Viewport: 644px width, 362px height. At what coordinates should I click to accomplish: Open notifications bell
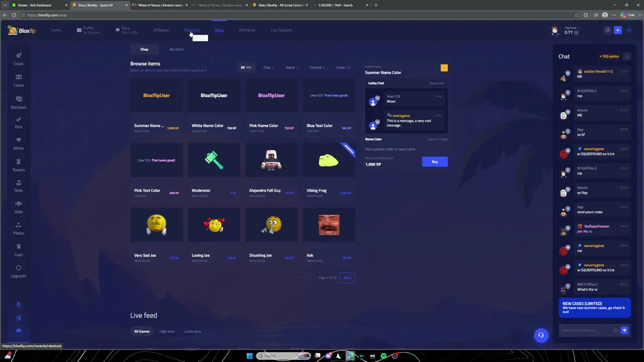coord(607,30)
